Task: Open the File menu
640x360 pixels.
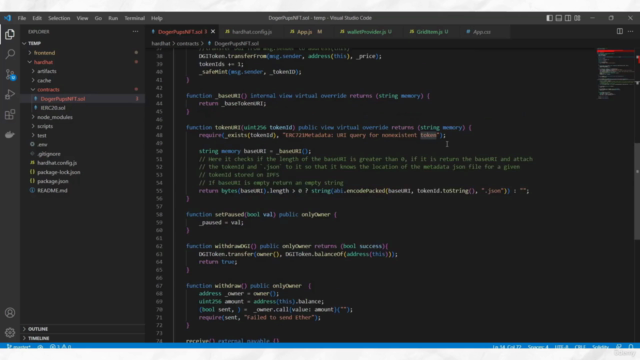Action: point(22,18)
